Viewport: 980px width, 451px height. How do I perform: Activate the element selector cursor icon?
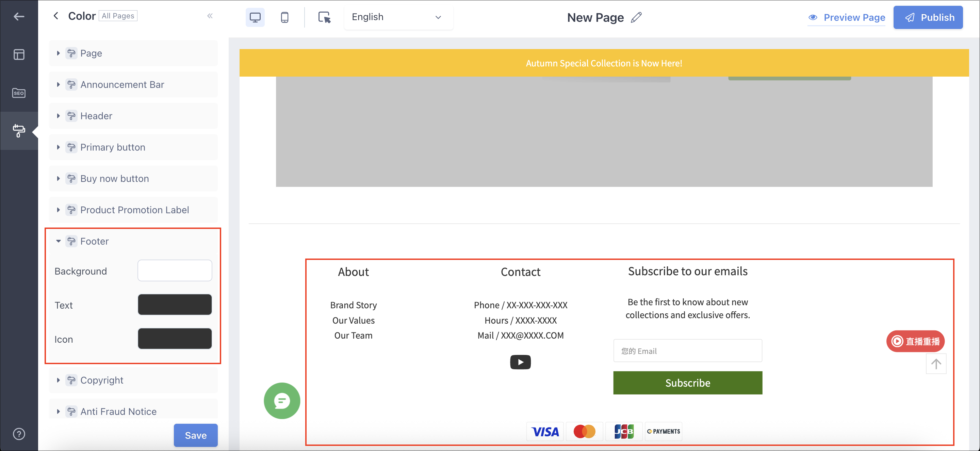[x=324, y=17]
